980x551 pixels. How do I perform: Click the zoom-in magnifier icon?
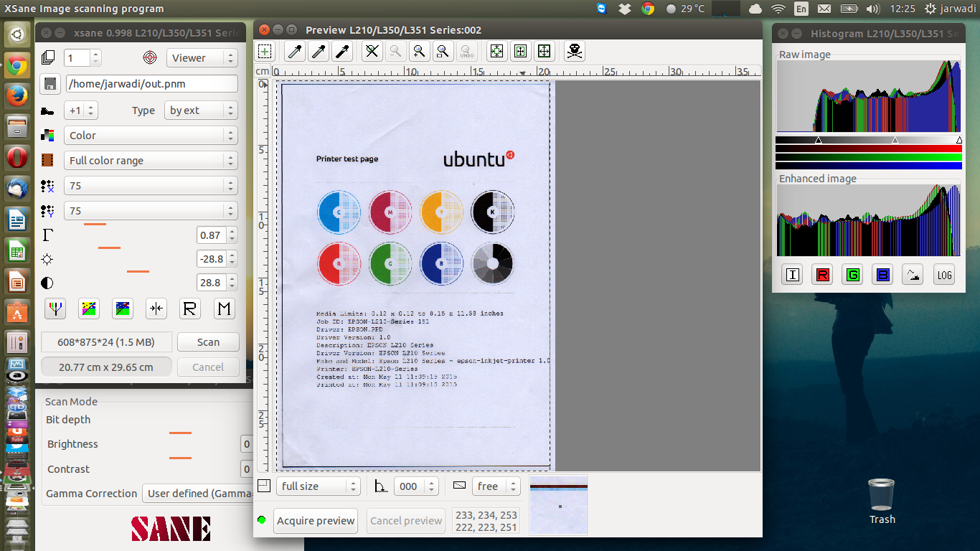pos(419,51)
